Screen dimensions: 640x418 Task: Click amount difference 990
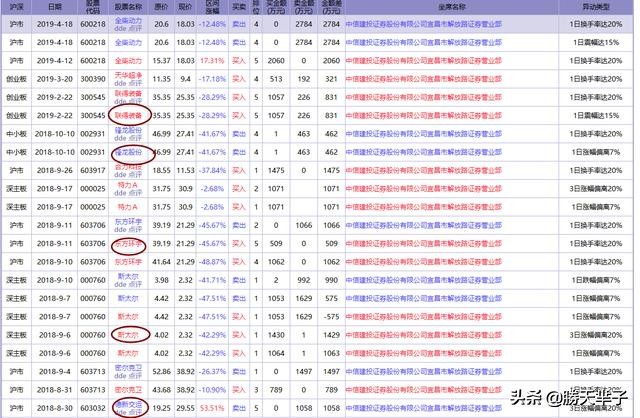tap(331, 280)
